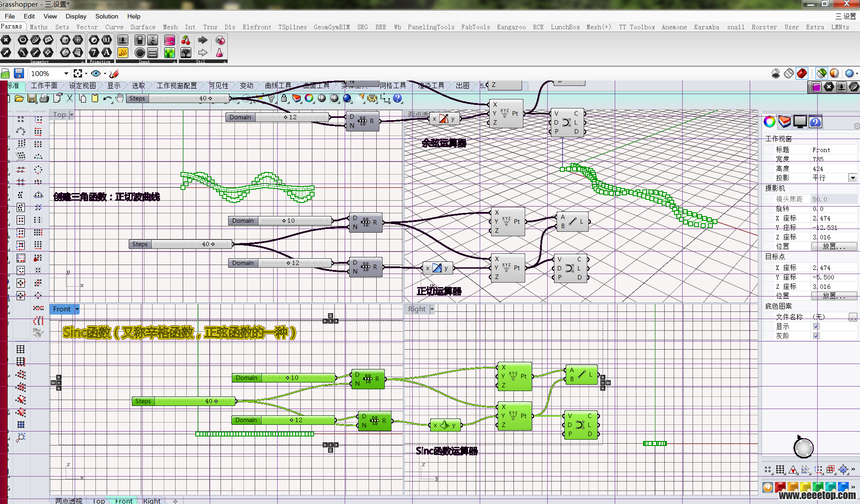Add a new viewport tab with plus
The image size is (860, 504).
[175, 501]
